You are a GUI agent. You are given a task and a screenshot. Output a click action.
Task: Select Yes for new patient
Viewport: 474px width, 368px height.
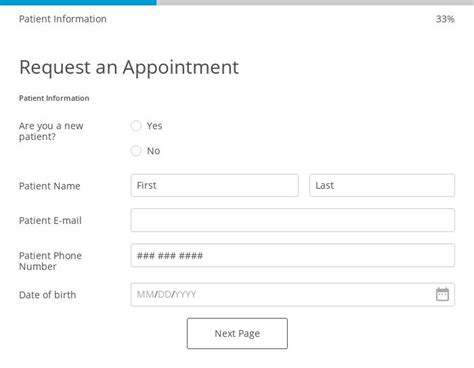point(136,126)
